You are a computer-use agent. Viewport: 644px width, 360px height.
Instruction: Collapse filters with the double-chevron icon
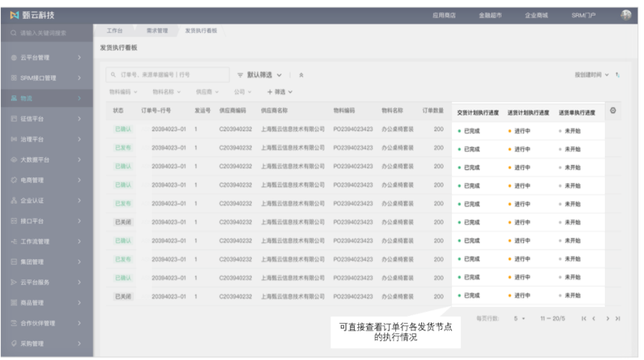301,75
